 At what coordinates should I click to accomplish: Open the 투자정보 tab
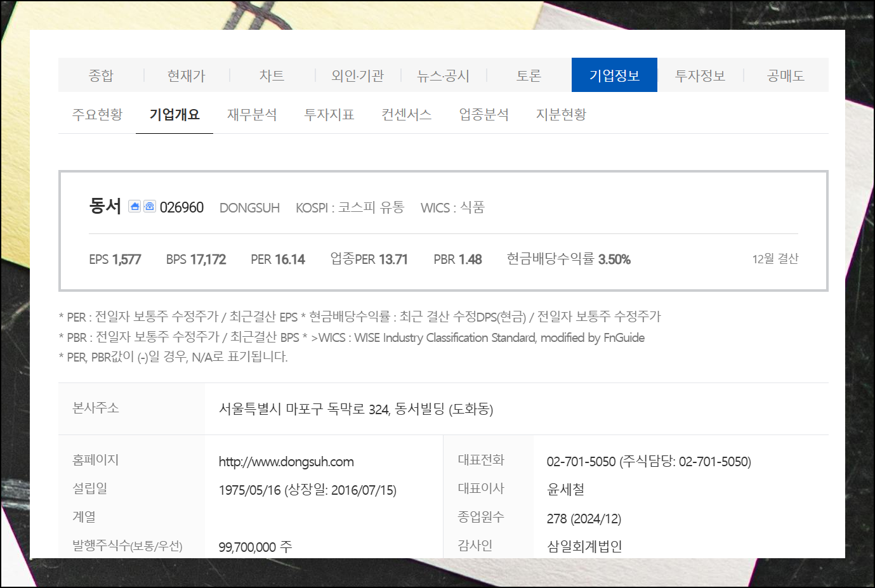point(700,75)
